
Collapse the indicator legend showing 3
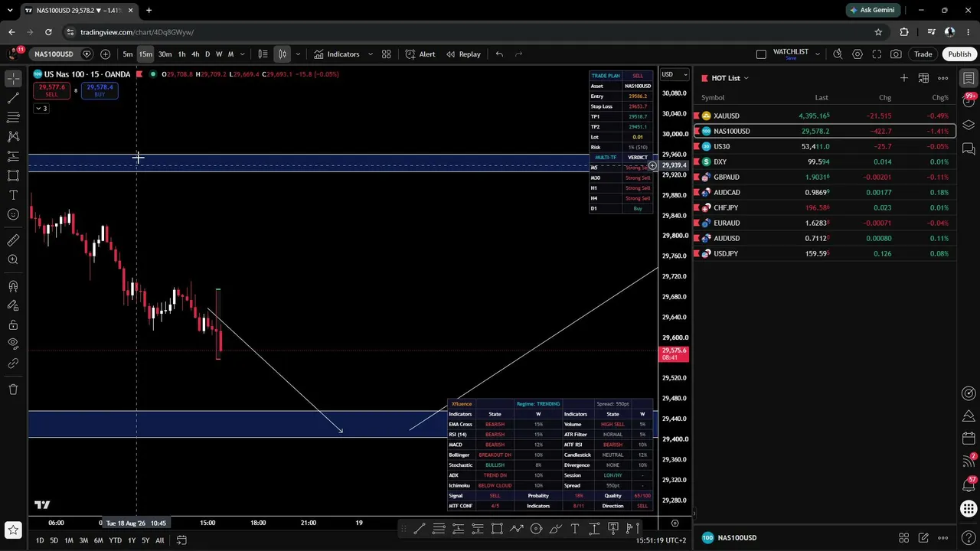pos(41,109)
